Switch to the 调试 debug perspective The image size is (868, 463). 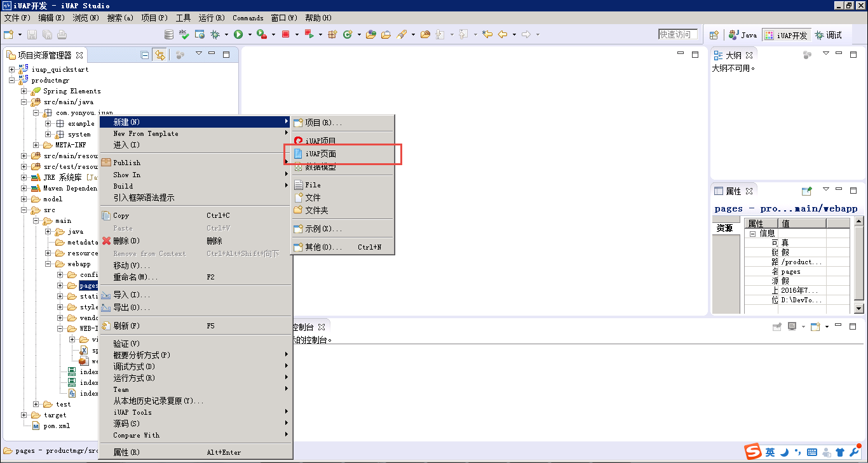point(828,35)
